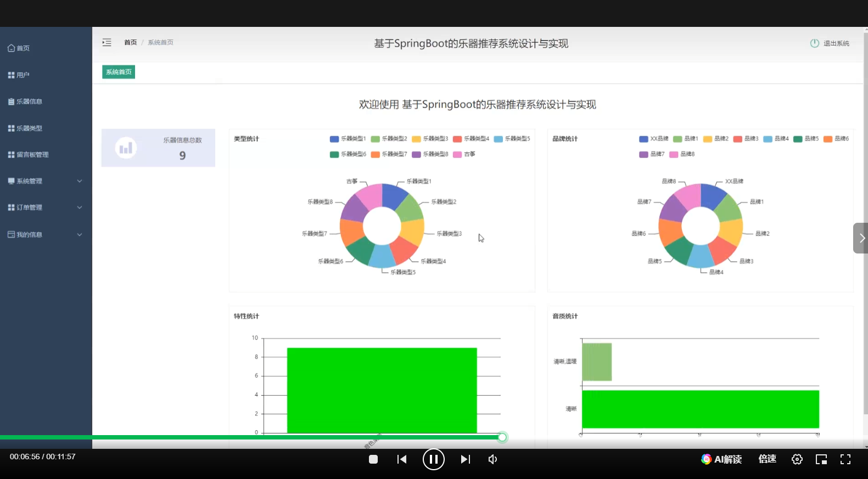Click the 首页 breadcrumb link
The width and height of the screenshot is (868, 479).
[x=130, y=42]
